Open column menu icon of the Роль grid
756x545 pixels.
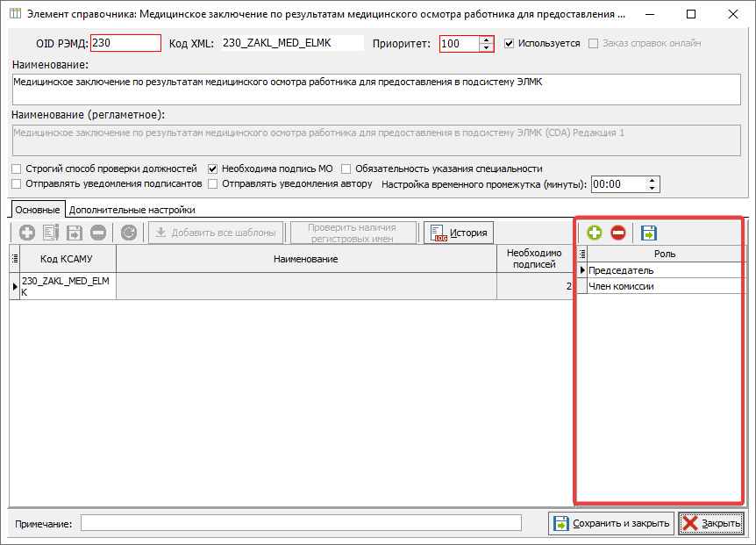click(x=582, y=254)
